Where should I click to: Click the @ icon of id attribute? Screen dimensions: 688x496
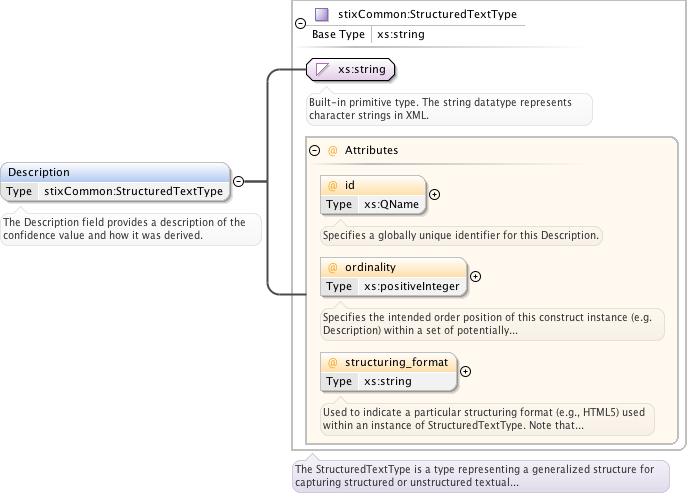coord(332,185)
